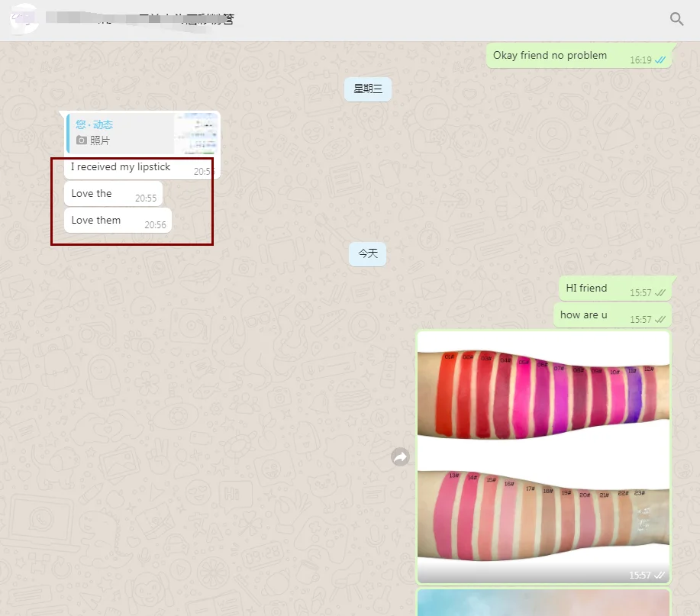The image size is (700, 616).
Task: Open the partially visible image at bottom
Action: point(543,602)
